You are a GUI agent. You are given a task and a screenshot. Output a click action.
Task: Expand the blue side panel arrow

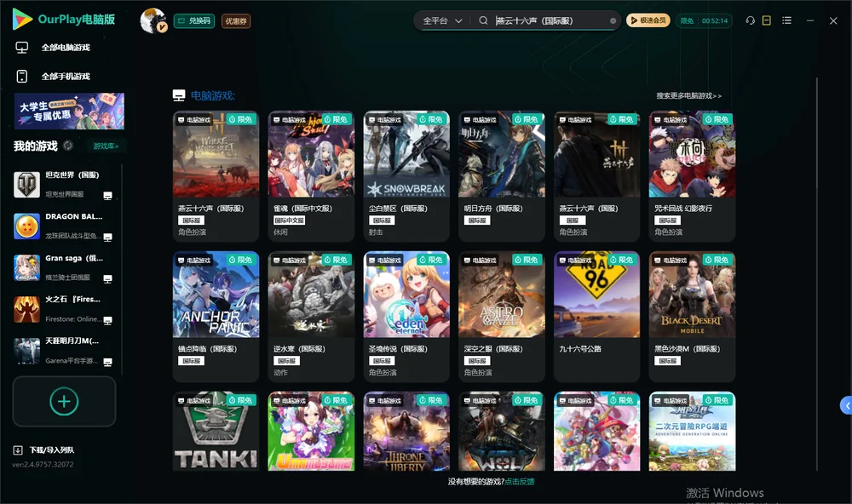(x=846, y=406)
